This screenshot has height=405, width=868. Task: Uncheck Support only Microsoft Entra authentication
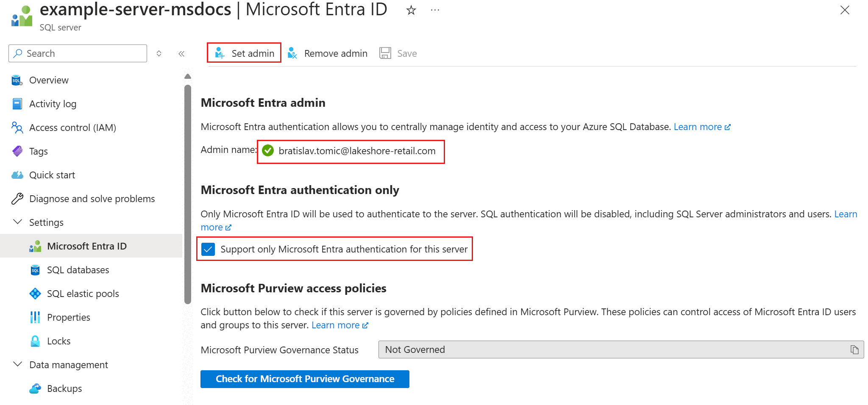tap(208, 249)
